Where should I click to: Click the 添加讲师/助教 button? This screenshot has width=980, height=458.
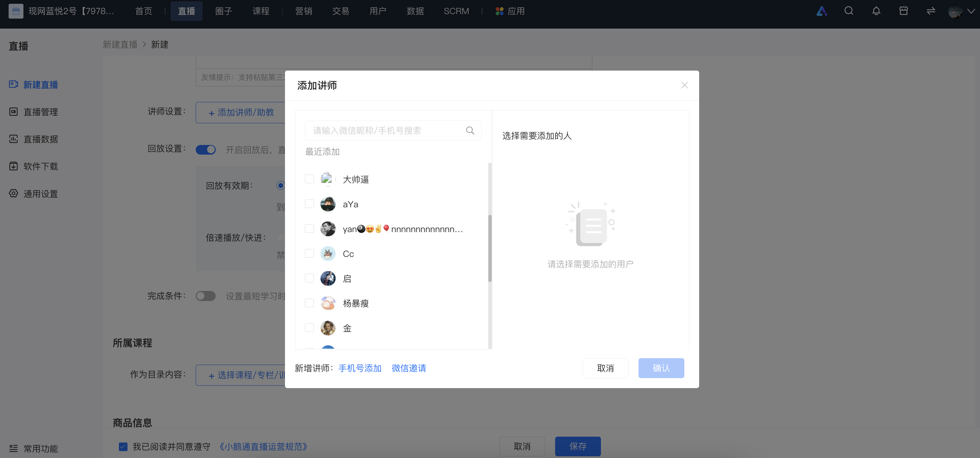click(241, 113)
